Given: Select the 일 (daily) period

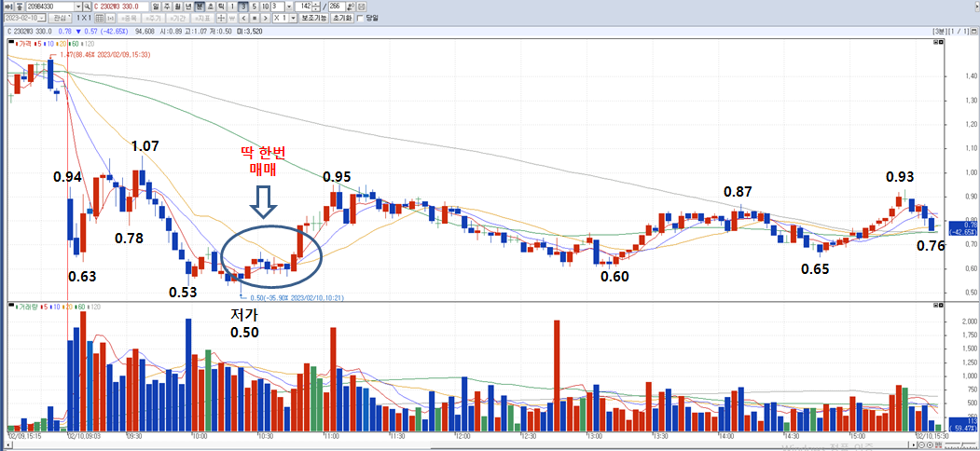Looking at the screenshot, I should click(x=155, y=7).
